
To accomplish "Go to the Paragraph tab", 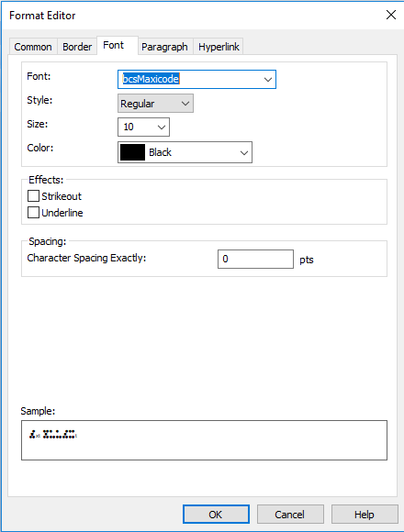I will (x=164, y=47).
